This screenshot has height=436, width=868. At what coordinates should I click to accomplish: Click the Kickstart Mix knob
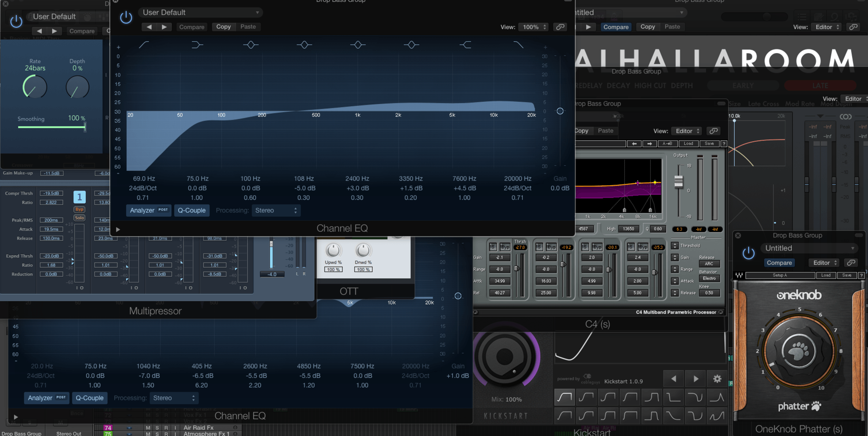tap(505, 356)
